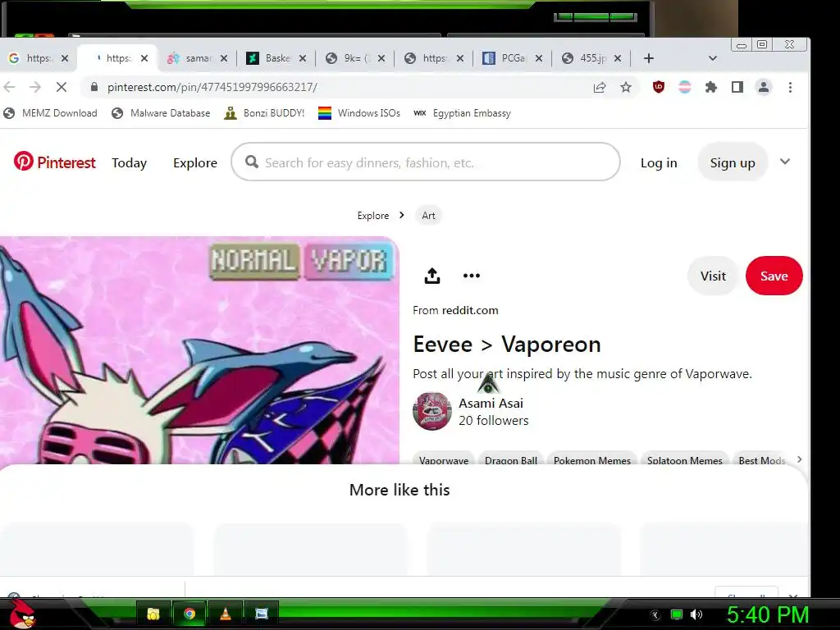Select the Splatoon Memes tag chip

pos(685,460)
